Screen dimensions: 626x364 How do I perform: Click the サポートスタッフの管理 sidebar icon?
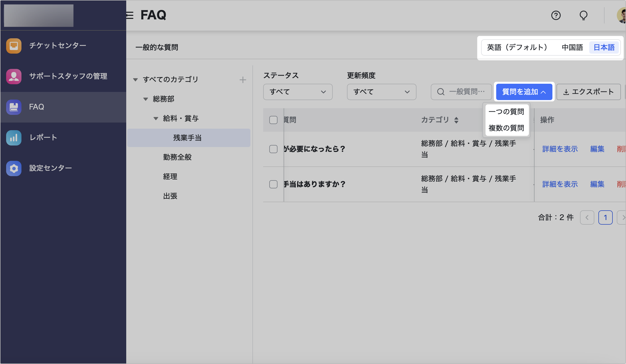pos(14,76)
